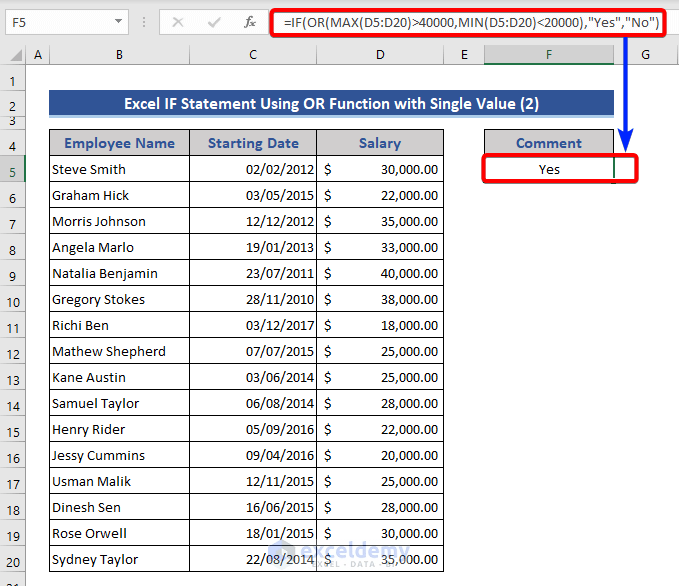Select column E header
Screen dimensions: 679x586
[464, 55]
